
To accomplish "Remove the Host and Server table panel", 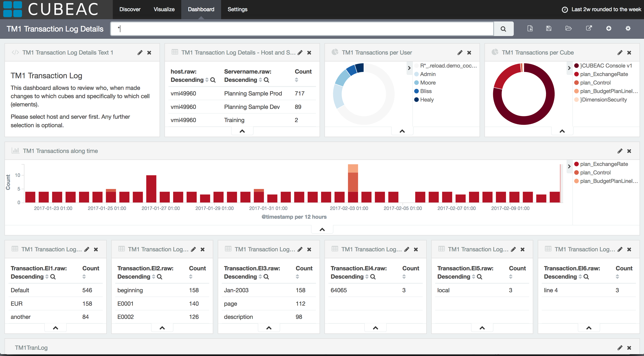I will tap(309, 53).
